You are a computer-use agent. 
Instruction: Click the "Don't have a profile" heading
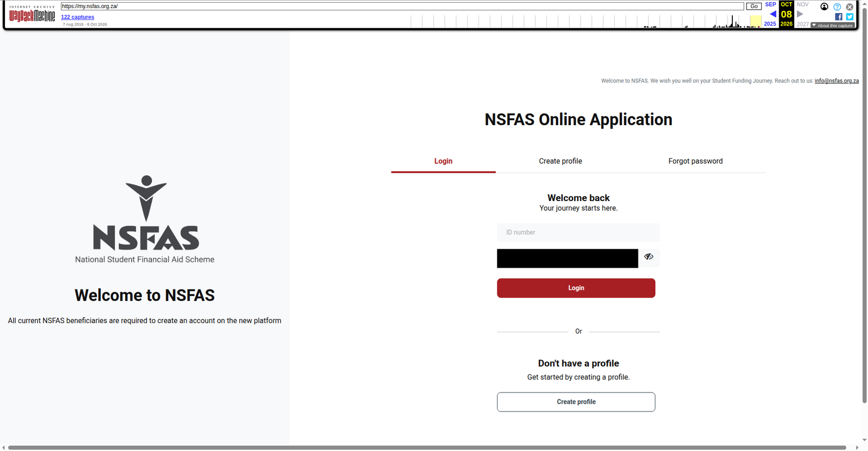coord(578,363)
